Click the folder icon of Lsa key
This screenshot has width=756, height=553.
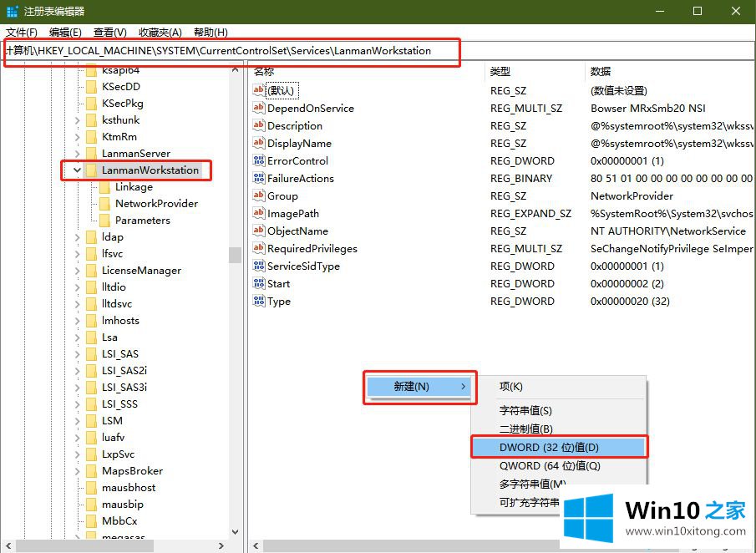point(91,337)
